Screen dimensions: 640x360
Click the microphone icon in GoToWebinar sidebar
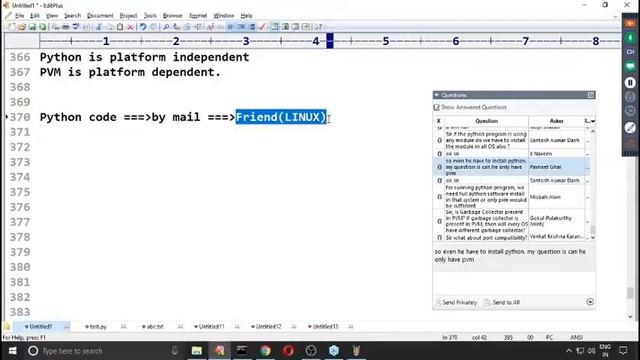(x=630, y=38)
